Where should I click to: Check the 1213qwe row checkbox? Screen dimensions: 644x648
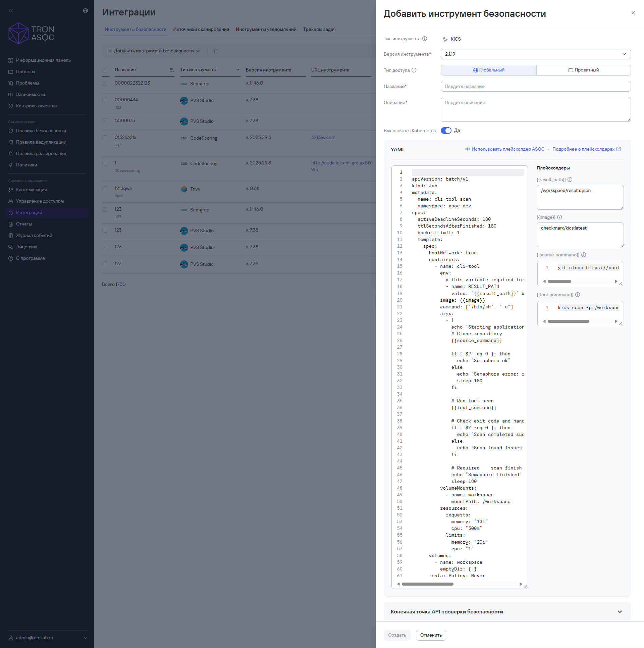(105, 189)
